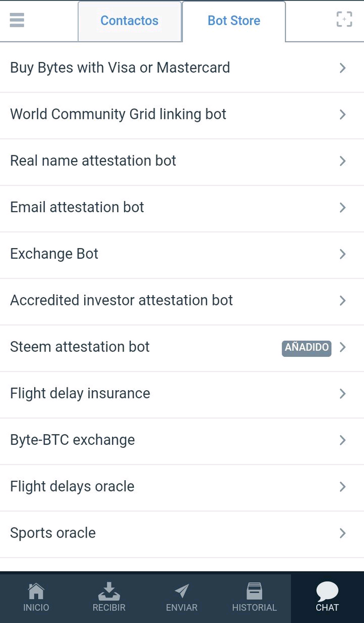Image resolution: width=364 pixels, height=623 pixels.
Task: Expand chevron for Flight delay insurance
Action: pyautogui.click(x=342, y=393)
